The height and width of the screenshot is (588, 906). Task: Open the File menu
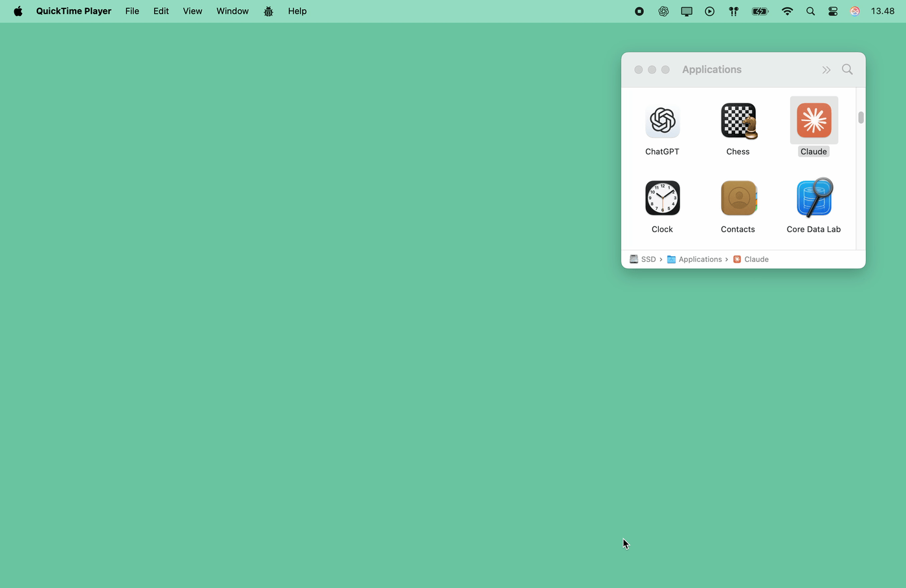pos(132,11)
